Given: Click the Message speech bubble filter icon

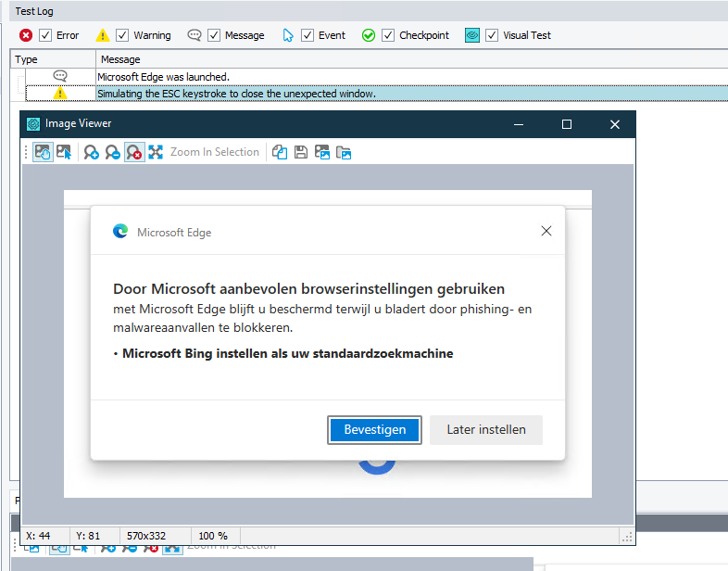Looking at the screenshot, I should pyautogui.click(x=195, y=35).
